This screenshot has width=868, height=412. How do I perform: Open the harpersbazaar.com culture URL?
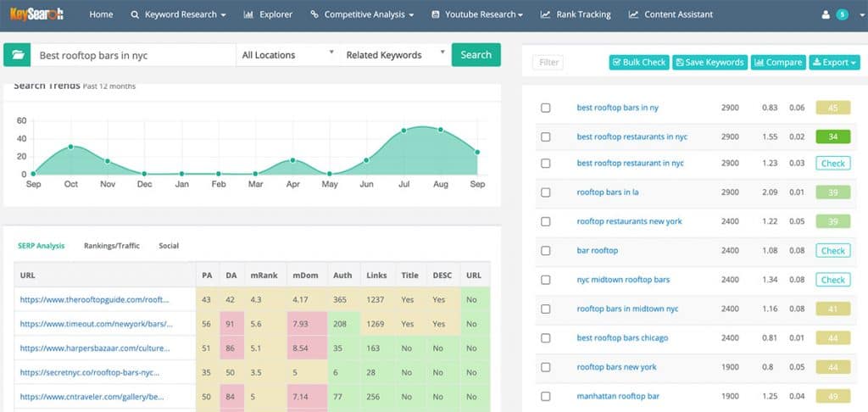95,348
